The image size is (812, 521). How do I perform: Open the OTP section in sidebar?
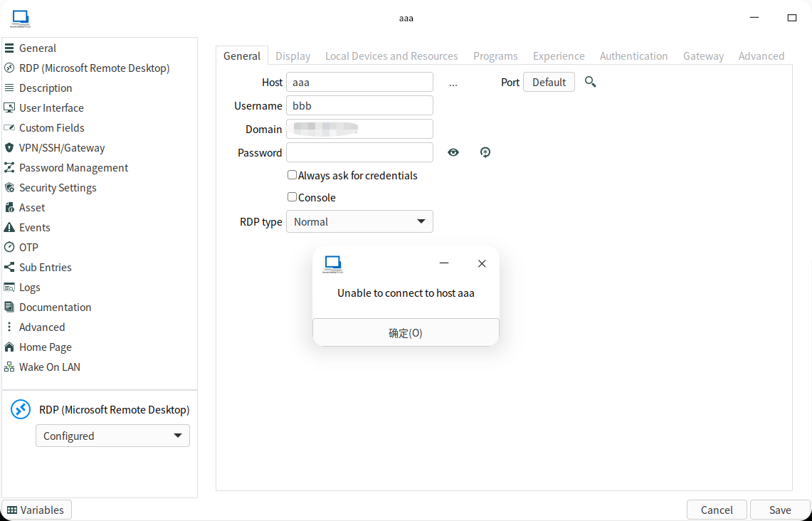[x=28, y=248]
